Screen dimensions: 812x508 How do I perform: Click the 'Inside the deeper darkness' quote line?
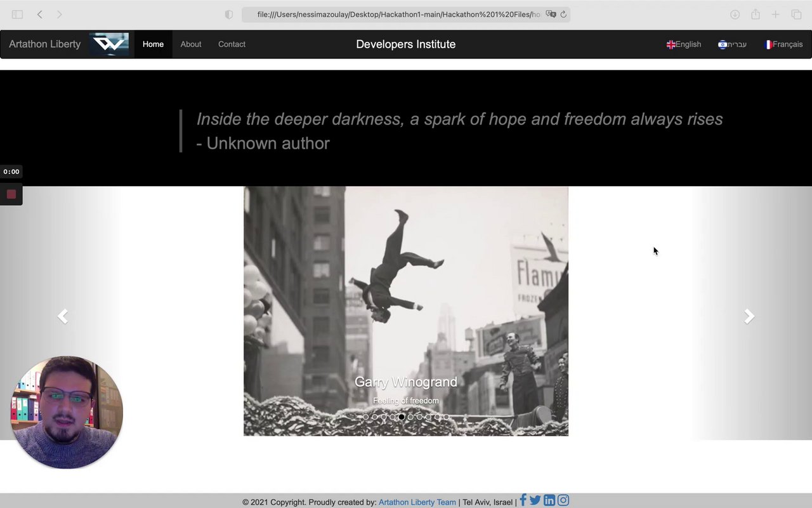[459, 119]
